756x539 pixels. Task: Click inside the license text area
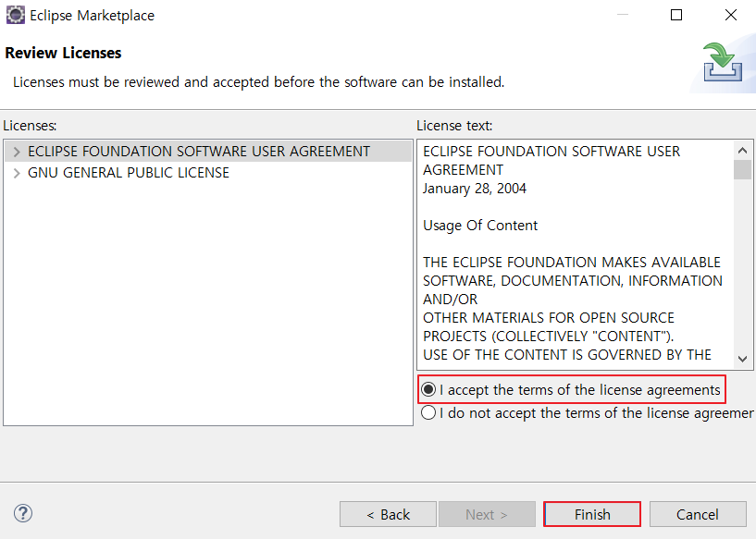576,254
